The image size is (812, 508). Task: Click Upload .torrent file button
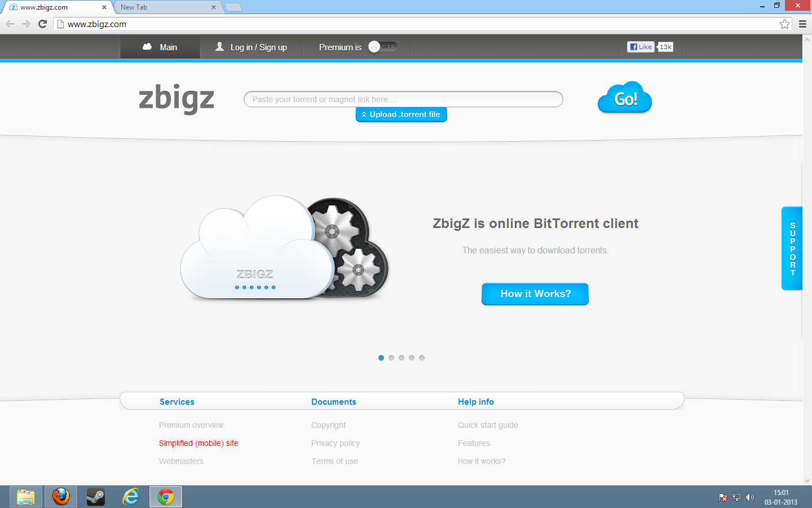[401, 114]
